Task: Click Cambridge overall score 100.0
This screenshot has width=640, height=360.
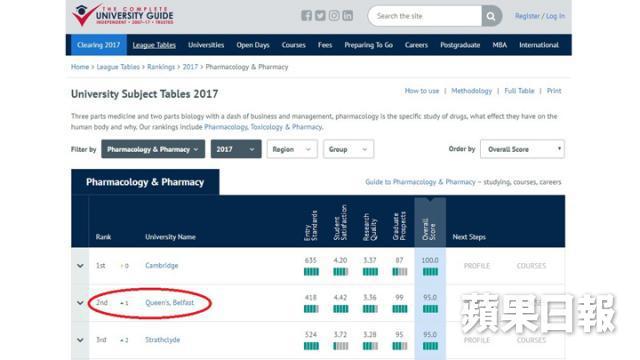Action: [430, 260]
